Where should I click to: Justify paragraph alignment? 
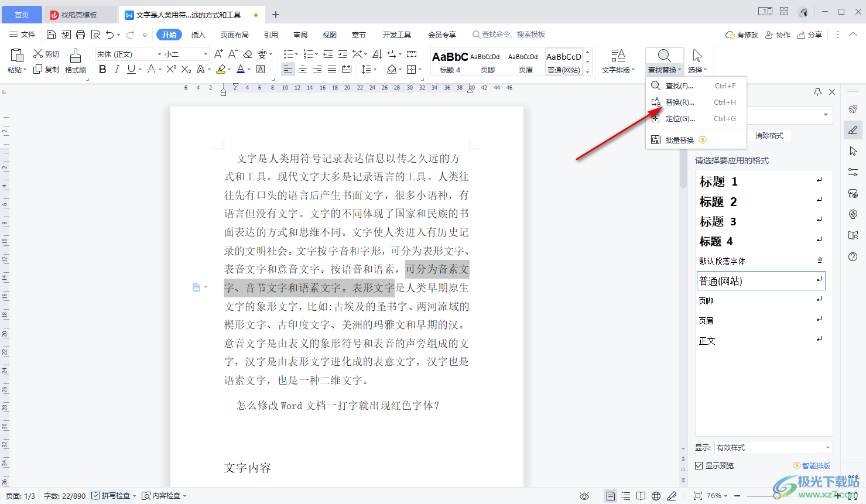click(x=332, y=69)
